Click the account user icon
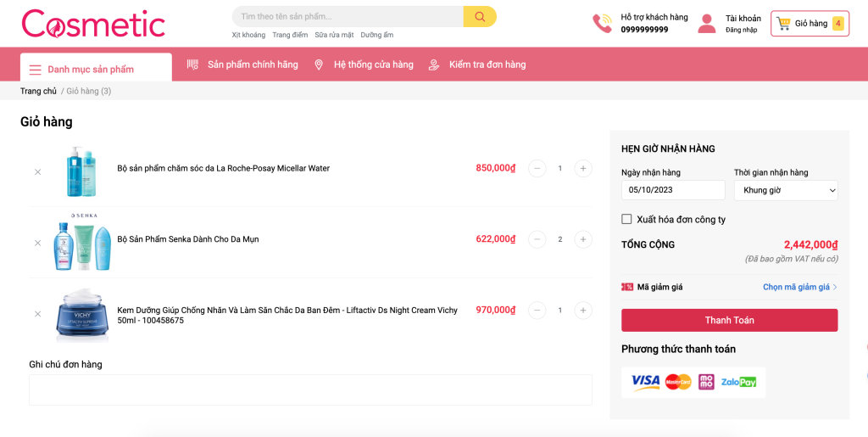Screen dimensions: 868x437 click(706, 24)
